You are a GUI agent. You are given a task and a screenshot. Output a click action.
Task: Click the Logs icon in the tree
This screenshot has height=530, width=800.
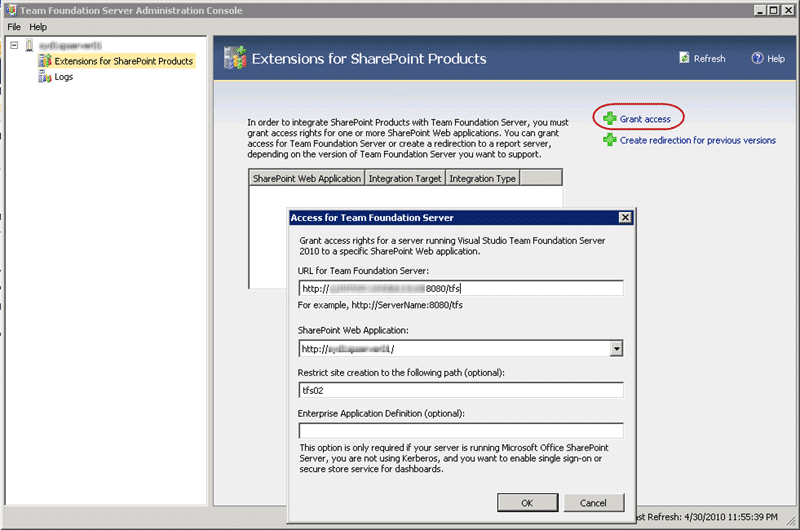45,77
